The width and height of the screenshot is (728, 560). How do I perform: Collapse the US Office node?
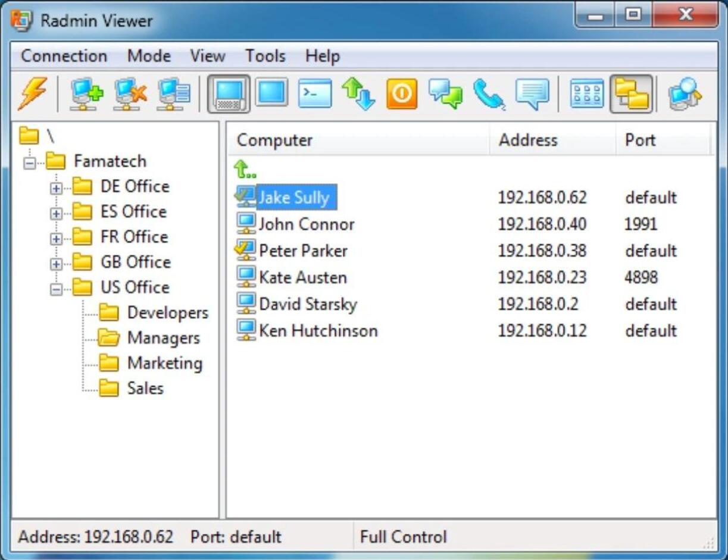[56, 289]
